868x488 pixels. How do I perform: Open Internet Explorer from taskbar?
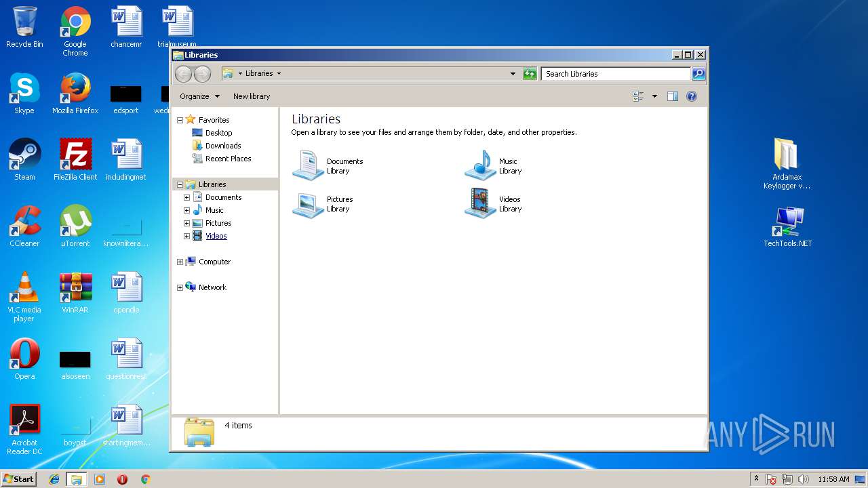pos(54,479)
